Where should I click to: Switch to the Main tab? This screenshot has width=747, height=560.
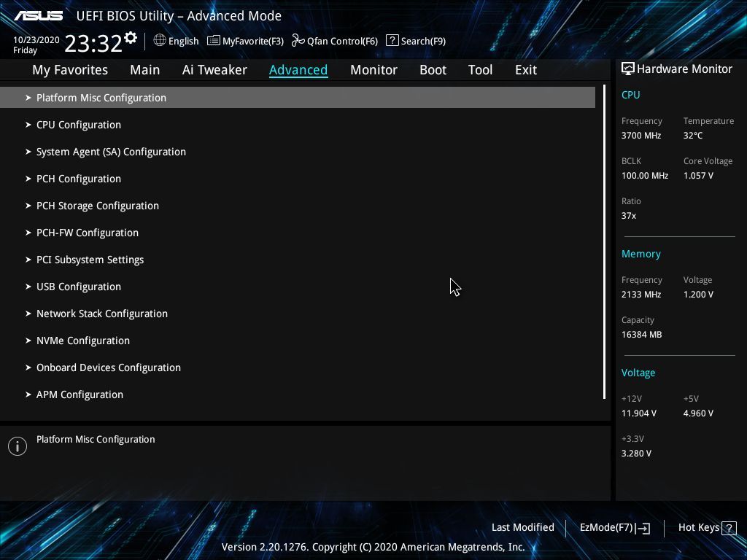[x=145, y=70]
